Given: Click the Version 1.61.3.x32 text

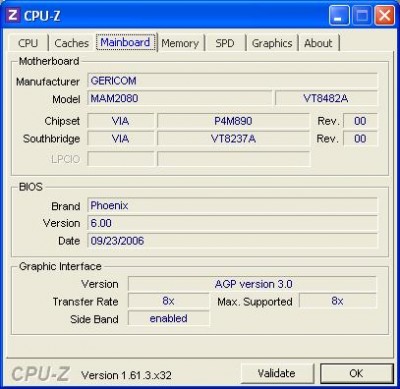Looking at the screenshot, I should (126, 375).
